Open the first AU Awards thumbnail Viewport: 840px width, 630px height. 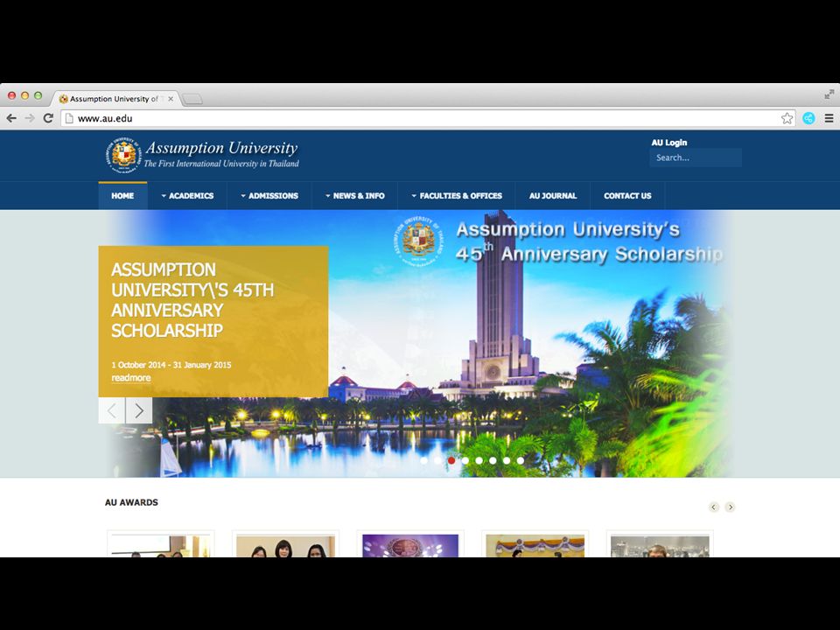tap(161, 545)
